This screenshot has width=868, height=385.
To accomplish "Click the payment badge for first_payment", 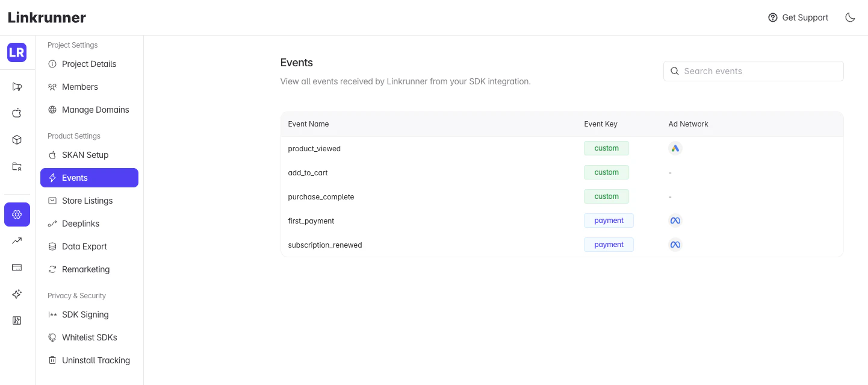I will tap(609, 221).
